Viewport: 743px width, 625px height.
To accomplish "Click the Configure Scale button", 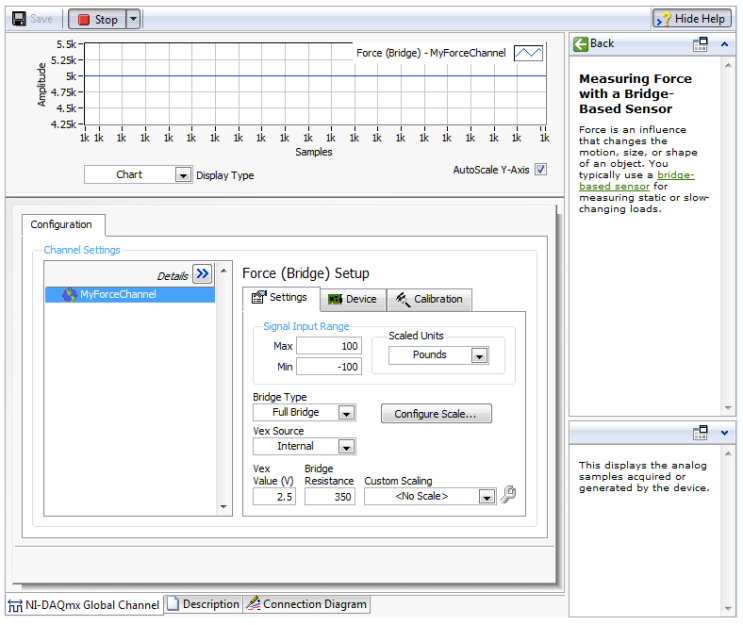I will (x=436, y=414).
